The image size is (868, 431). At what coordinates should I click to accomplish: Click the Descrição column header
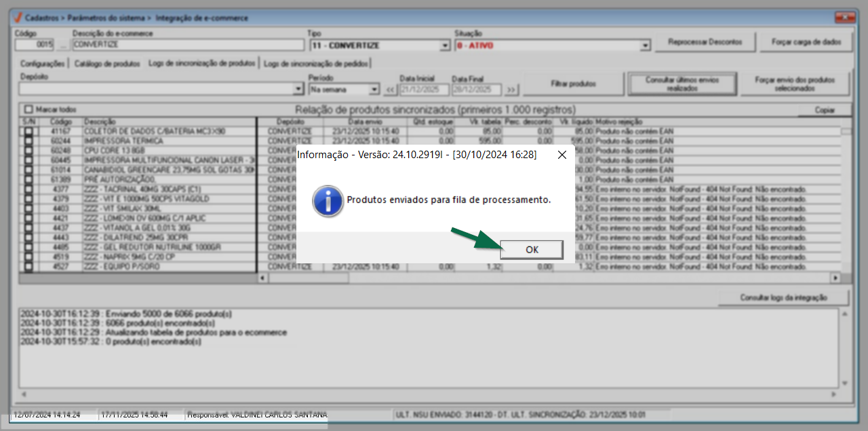pos(169,121)
